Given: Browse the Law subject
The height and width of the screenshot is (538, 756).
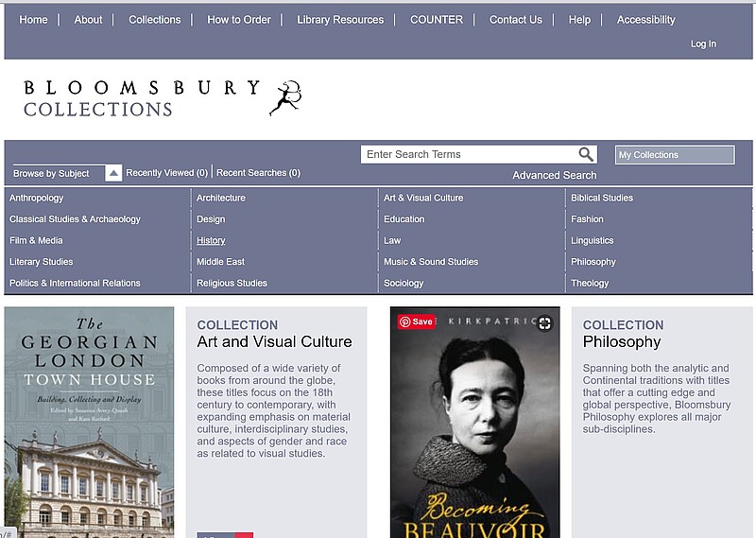Looking at the screenshot, I should pos(392,240).
